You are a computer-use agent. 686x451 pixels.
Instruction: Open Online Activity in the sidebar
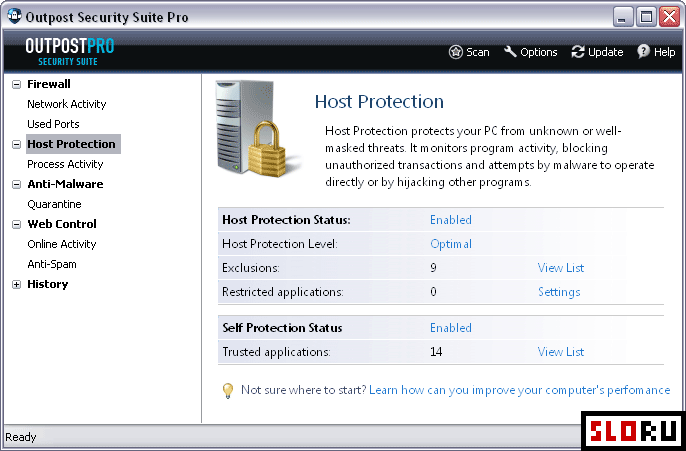pyautogui.click(x=62, y=244)
